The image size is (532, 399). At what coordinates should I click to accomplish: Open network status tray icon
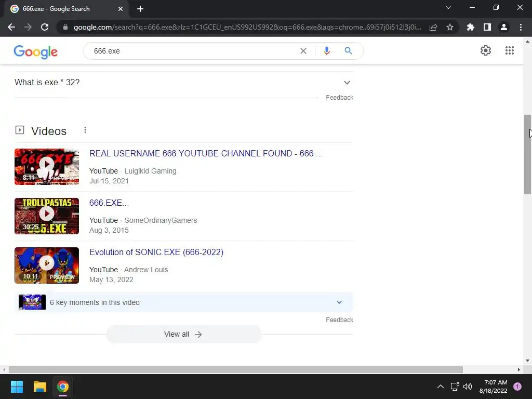455,387
